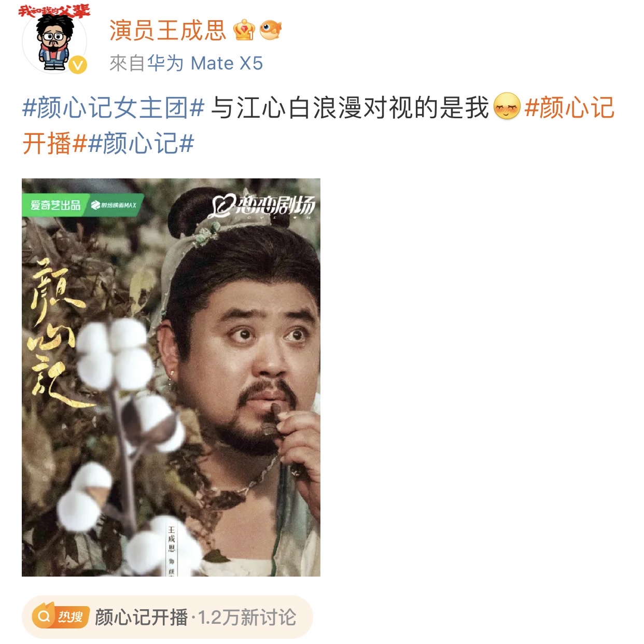Click the 1.2万新讨论 count text
This screenshot has width=644, height=644.
[247, 618]
